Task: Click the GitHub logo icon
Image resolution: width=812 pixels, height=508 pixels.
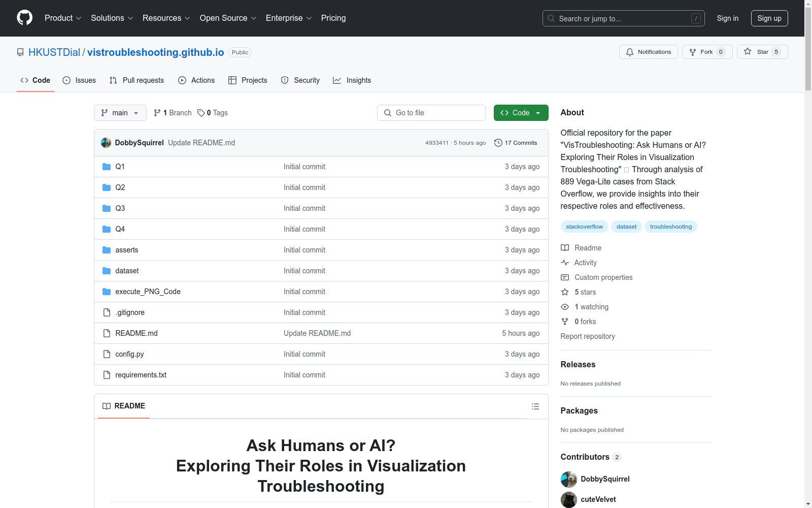Action: point(24,18)
